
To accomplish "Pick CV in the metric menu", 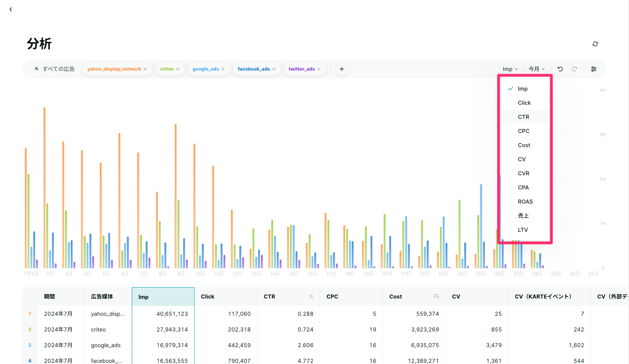I will (525, 159).
